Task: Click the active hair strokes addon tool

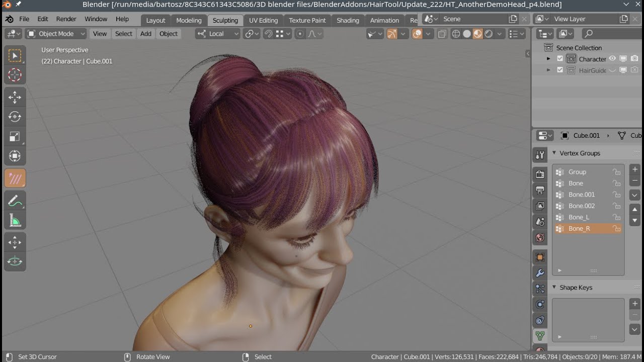Action: coord(15,178)
